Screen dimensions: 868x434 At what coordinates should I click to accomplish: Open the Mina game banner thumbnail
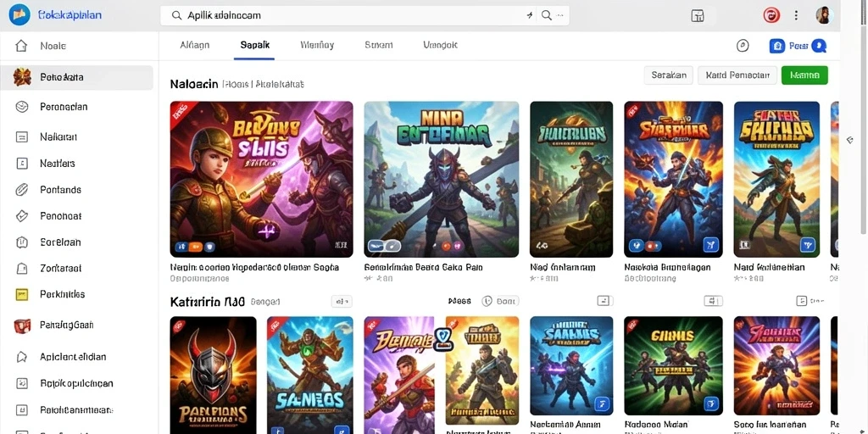coord(441,180)
